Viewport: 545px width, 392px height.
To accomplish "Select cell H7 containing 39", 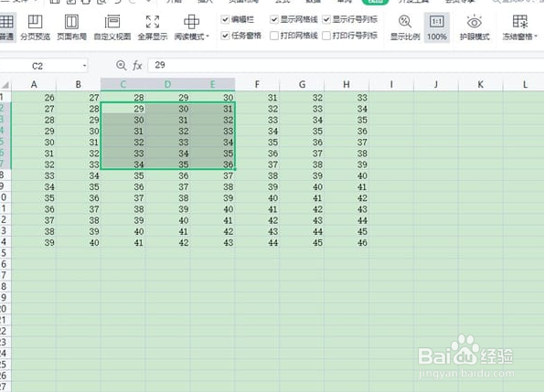I will [x=347, y=164].
